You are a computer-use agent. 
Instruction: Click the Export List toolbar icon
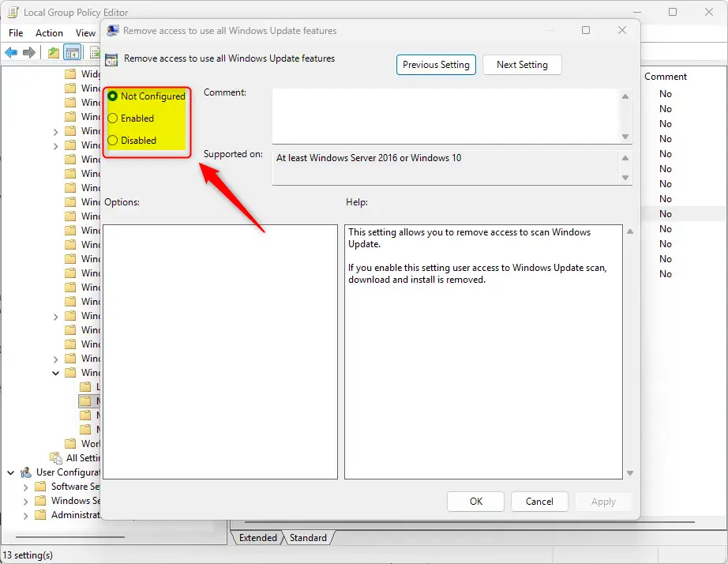[95, 52]
